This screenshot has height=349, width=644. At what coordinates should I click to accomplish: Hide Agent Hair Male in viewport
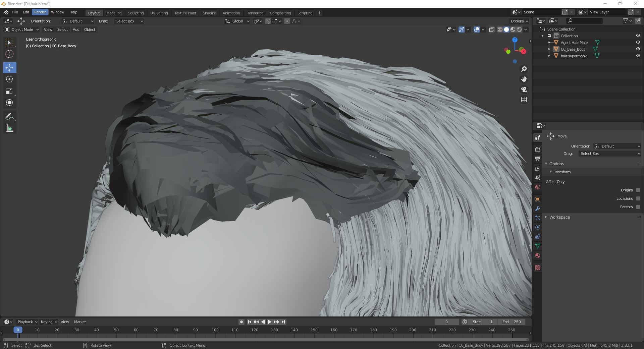point(638,42)
